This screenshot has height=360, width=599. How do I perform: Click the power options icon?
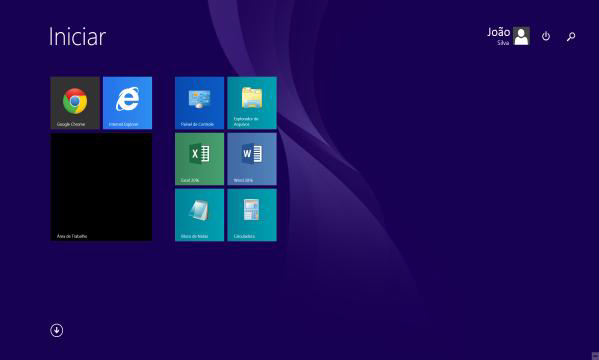(x=546, y=36)
